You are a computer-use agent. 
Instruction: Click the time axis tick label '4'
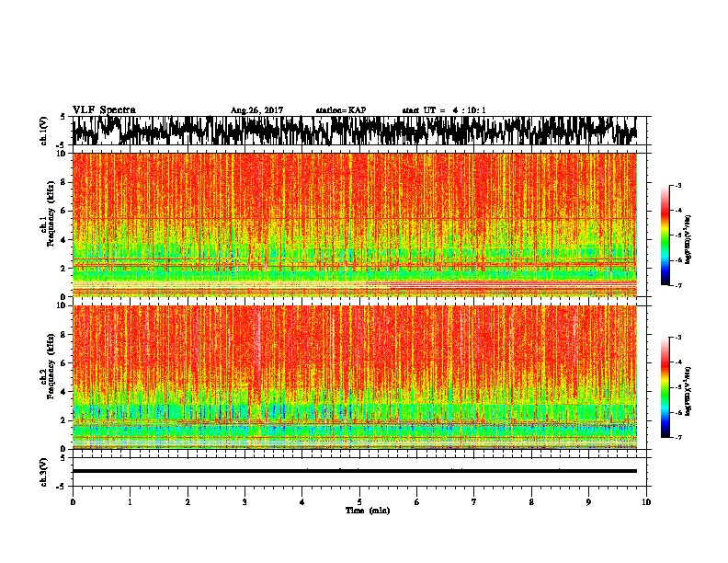(x=301, y=502)
